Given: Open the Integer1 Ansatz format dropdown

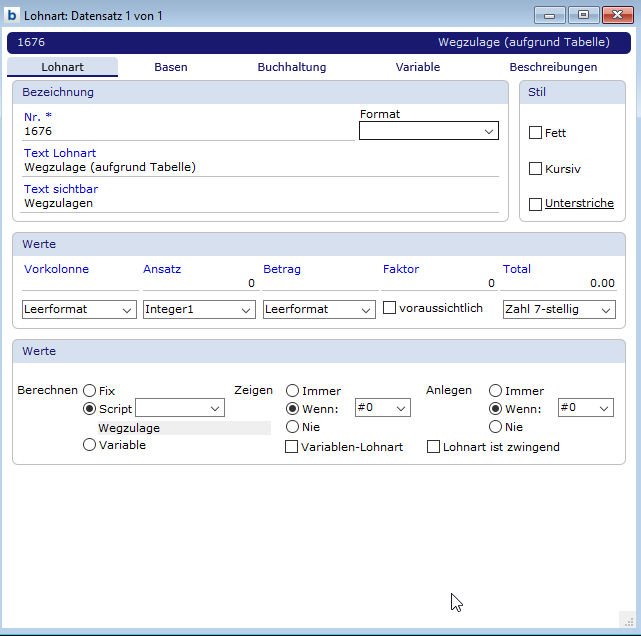Looking at the screenshot, I should click(198, 310).
